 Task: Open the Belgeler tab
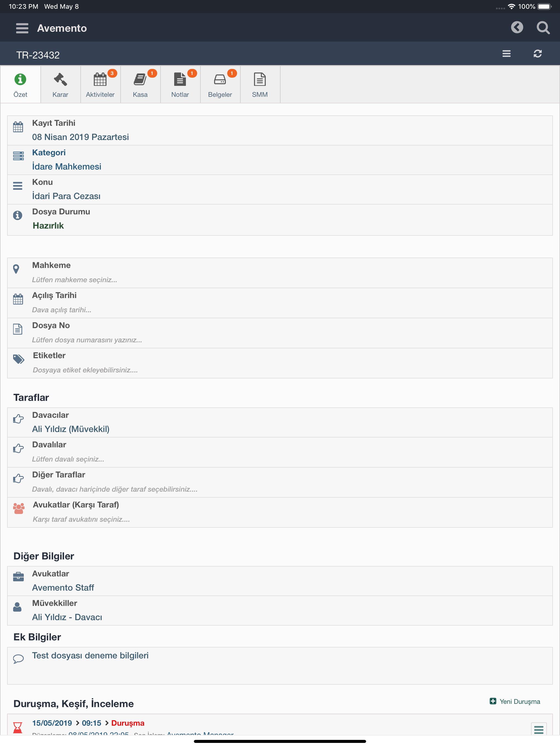coord(220,84)
